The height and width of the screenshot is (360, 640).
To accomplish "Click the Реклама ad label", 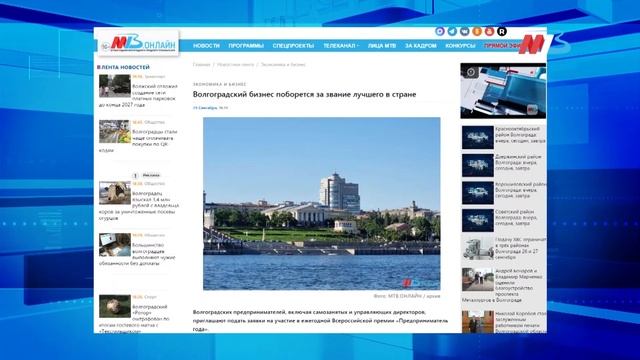I will click(x=151, y=175).
